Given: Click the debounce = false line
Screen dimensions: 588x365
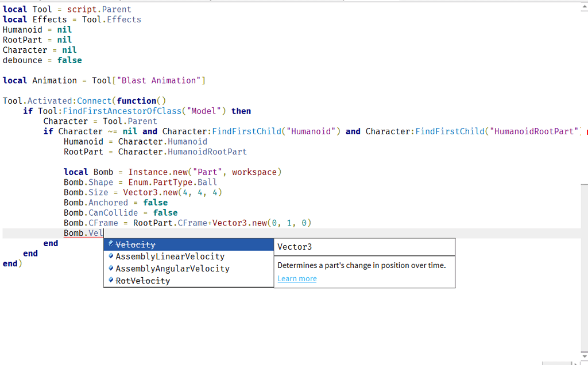Looking at the screenshot, I should tap(42, 60).
